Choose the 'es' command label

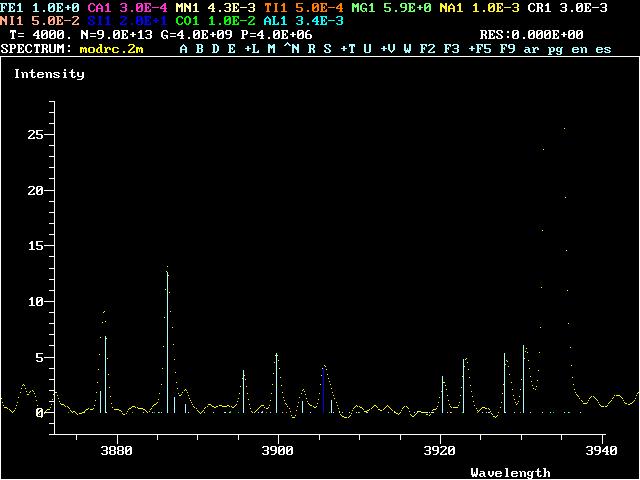pos(603,50)
